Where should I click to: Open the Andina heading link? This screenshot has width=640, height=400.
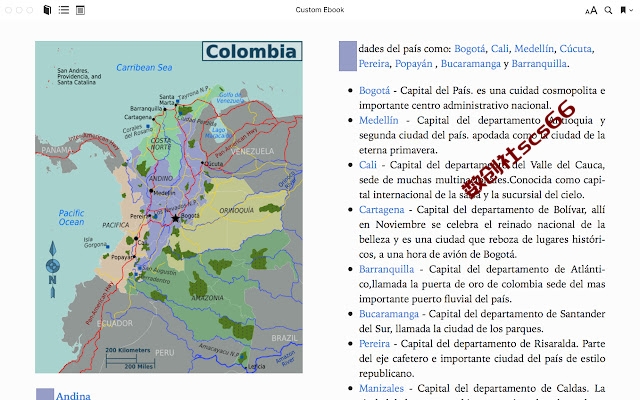[73, 395]
